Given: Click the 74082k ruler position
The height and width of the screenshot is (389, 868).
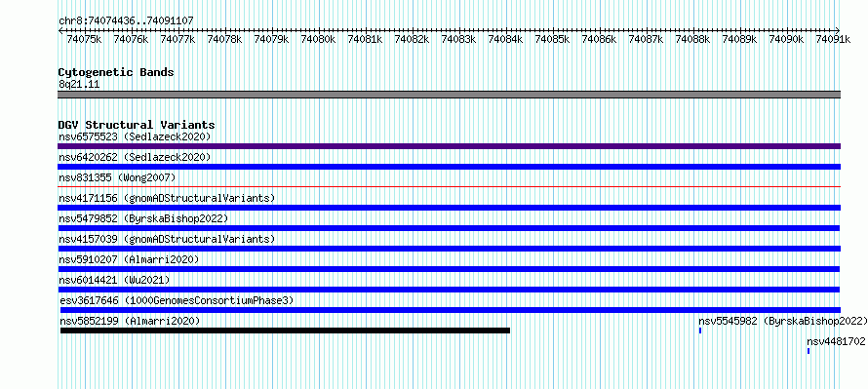Looking at the screenshot, I should [412, 39].
